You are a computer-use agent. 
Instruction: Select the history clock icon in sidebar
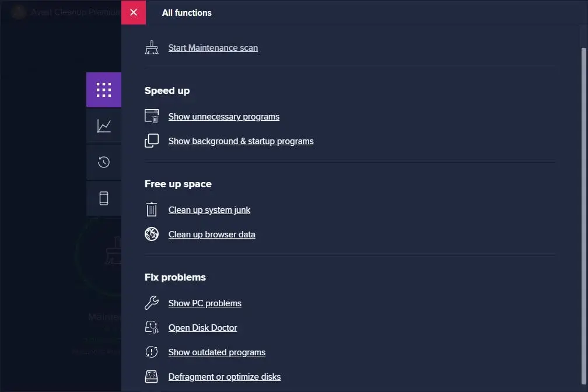tap(104, 162)
